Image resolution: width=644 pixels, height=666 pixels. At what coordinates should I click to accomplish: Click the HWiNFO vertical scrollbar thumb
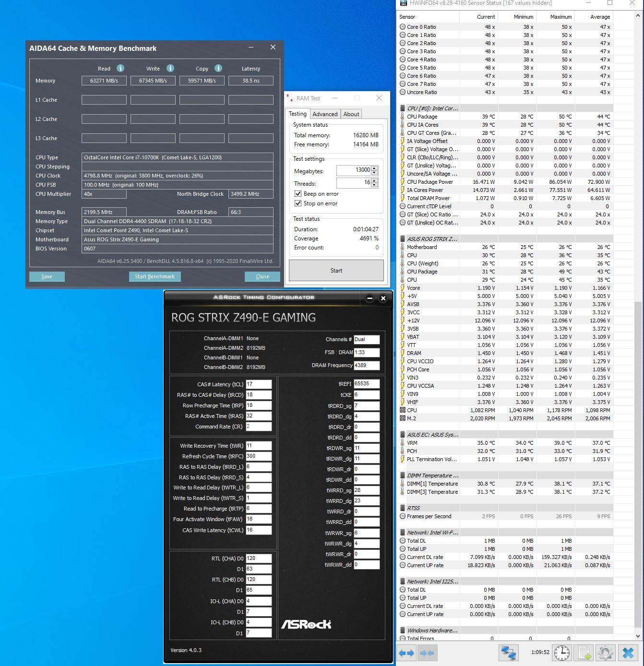pyautogui.click(x=638, y=464)
